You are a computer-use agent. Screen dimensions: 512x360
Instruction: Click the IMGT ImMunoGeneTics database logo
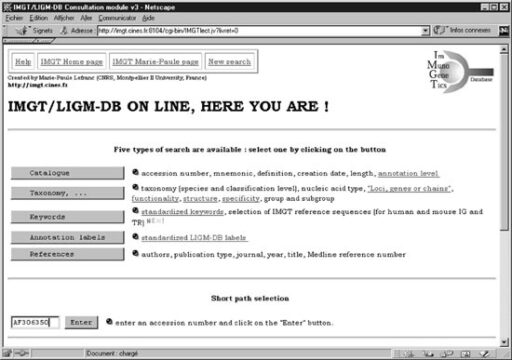tap(460, 72)
